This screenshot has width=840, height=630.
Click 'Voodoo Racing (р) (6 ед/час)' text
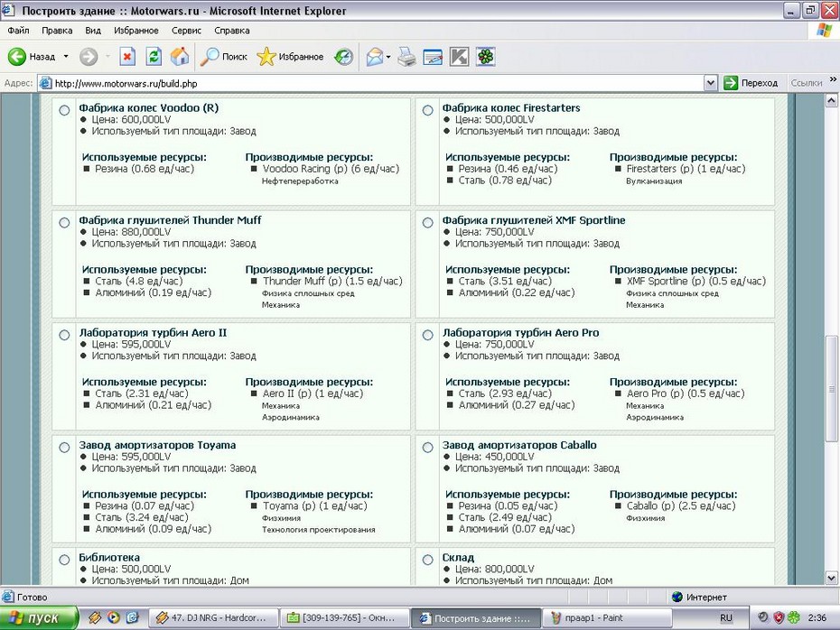tap(331, 169)
